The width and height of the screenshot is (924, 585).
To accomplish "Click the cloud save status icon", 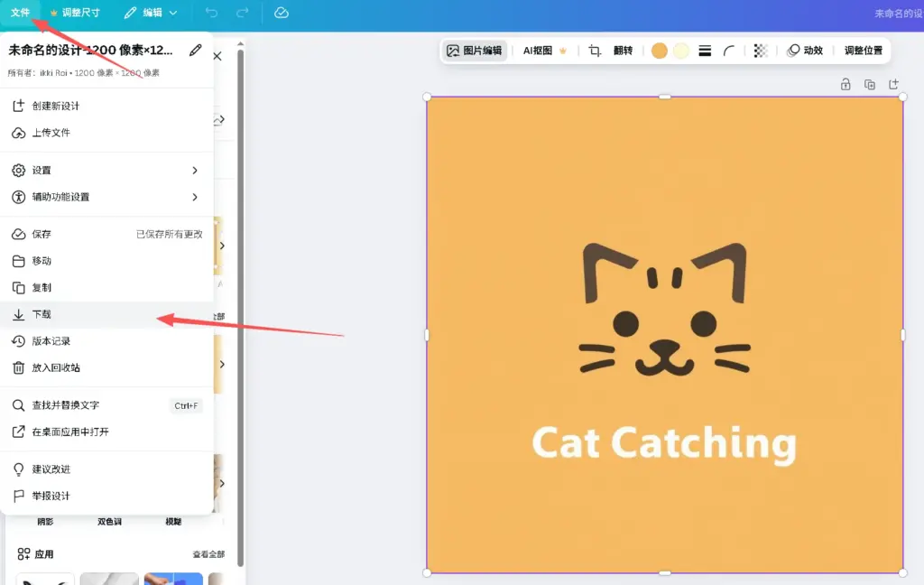I will (281, 13).
